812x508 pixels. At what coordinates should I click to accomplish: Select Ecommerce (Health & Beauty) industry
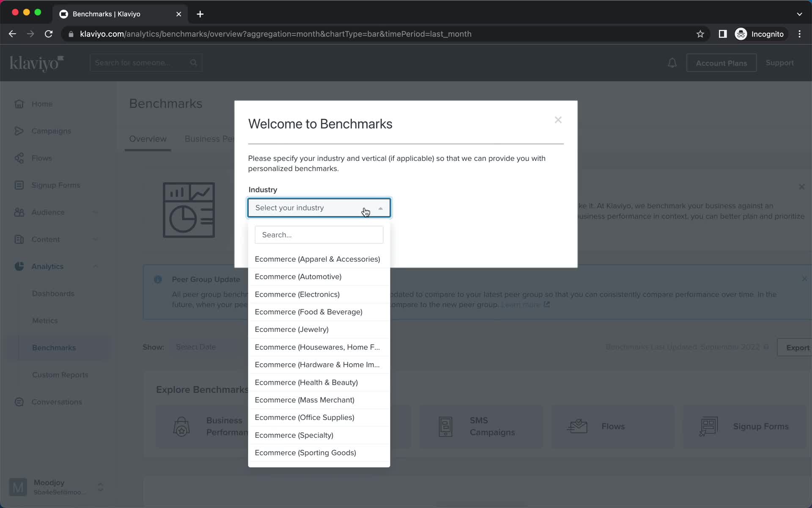pos(306,382)
